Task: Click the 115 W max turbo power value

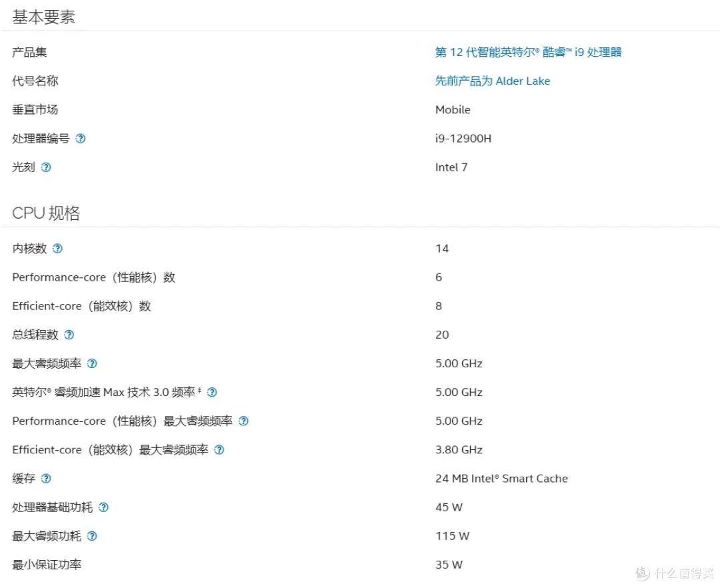Action: tap(452, 536)
